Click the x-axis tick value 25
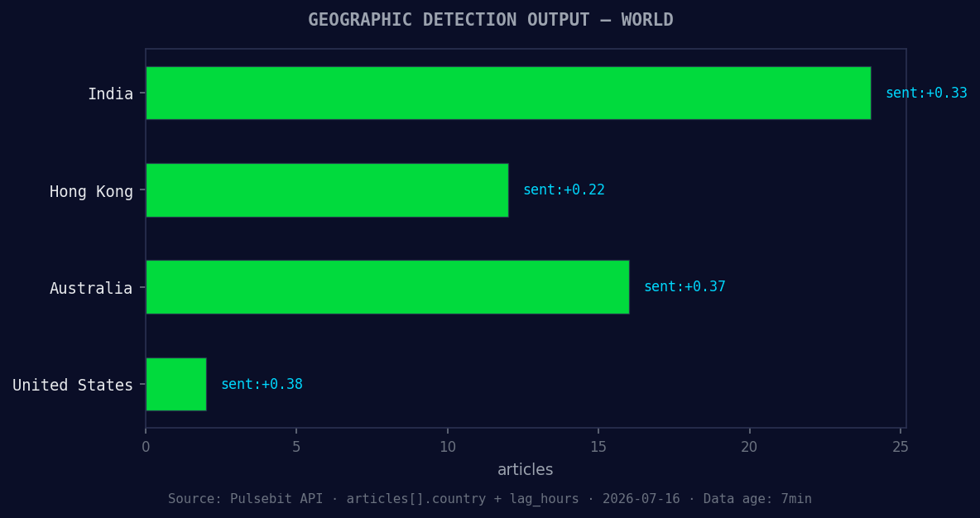The image size is (980, 518). 900,447
